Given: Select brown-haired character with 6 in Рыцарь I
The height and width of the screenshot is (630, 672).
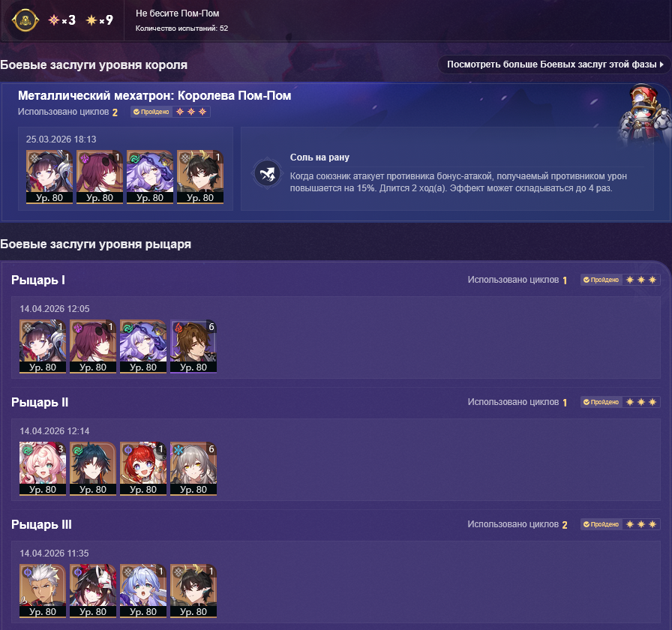Looking at the screenshot, I should pos(193,346).
